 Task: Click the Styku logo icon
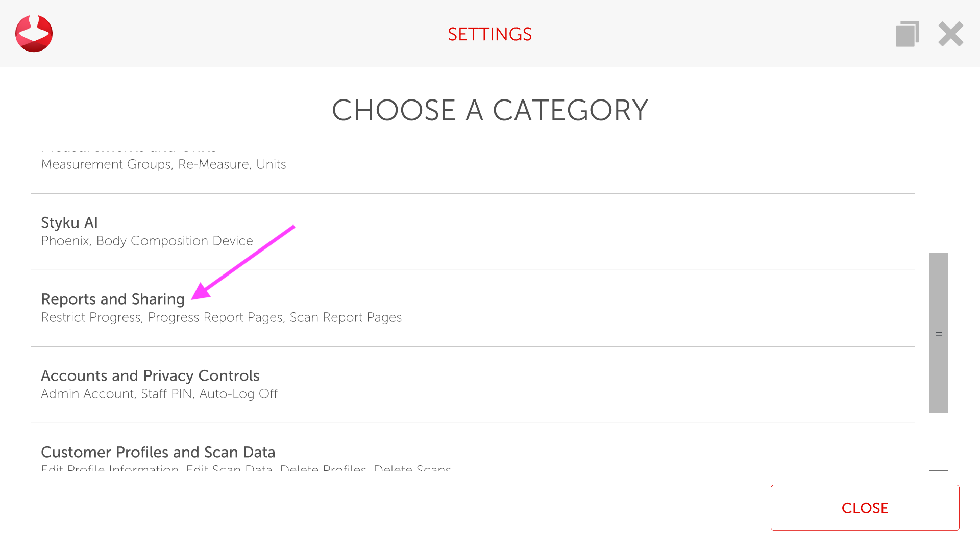[34, 34]
